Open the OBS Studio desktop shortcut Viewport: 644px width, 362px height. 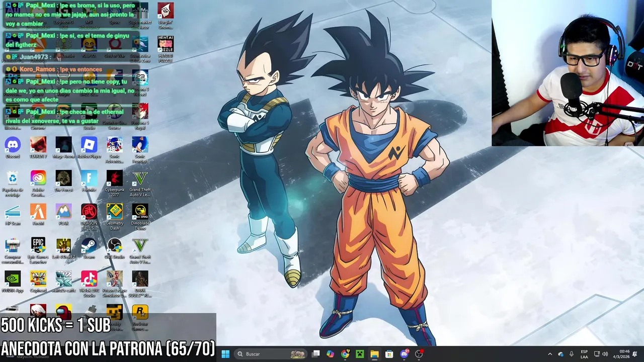[115, 249]
